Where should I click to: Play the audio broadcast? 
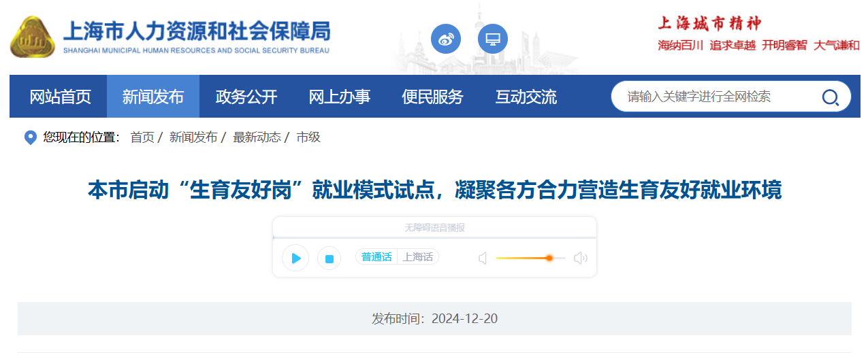(x=295, y=258)
